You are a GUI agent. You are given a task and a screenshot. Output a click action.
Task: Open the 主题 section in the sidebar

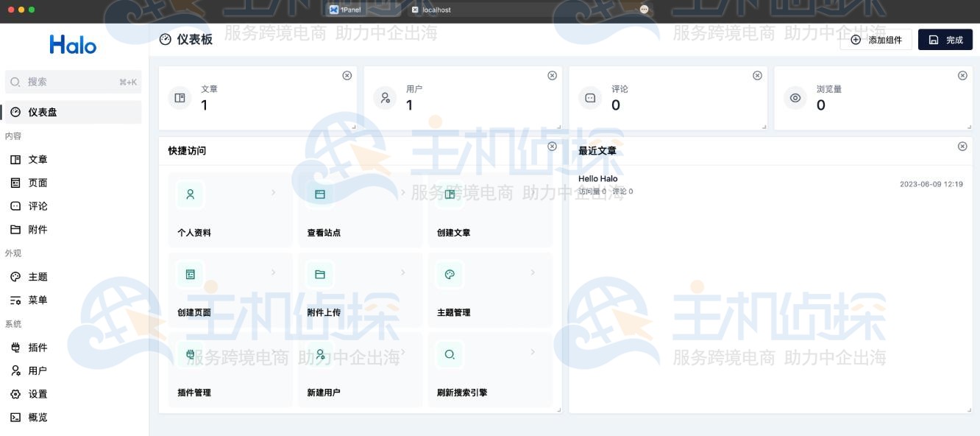tap(38, 276)
